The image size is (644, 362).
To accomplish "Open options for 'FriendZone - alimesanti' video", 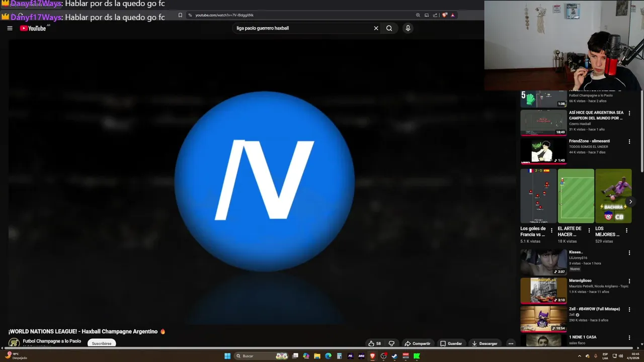I will click(x=629, y=142).
